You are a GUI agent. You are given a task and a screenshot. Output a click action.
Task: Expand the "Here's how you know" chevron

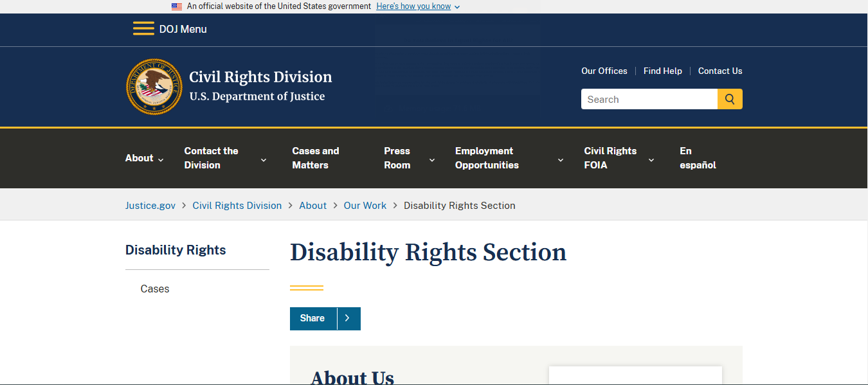[457, 6]
